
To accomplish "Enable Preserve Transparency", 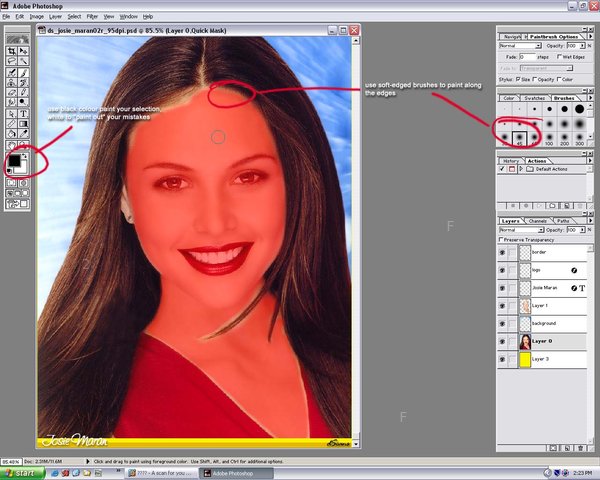I will coord(501,239).
